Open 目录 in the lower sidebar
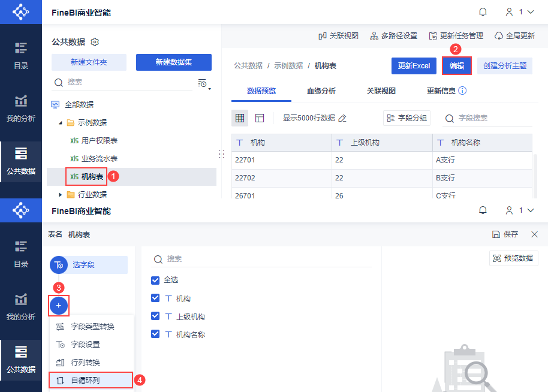Screen dimensions: 548x392 tap(21, 254)
